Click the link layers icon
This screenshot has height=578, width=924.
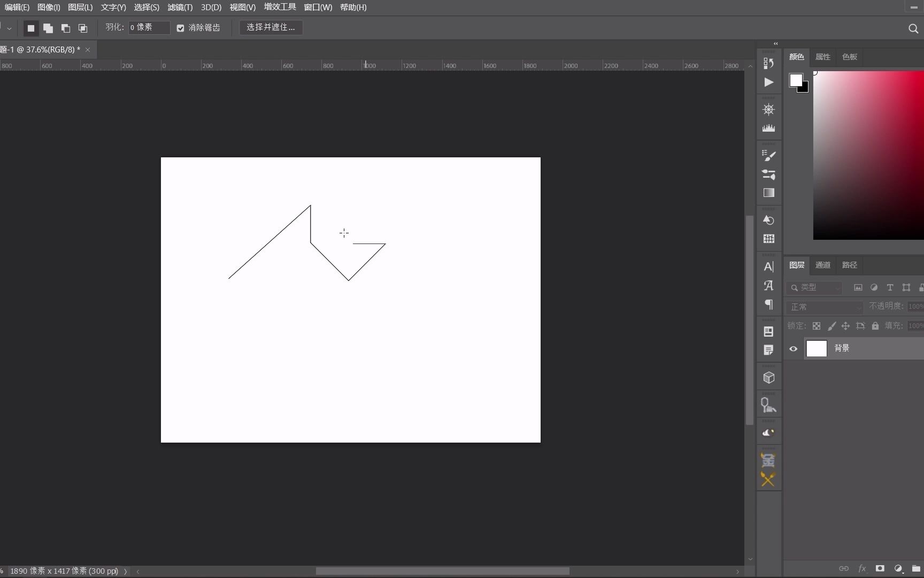tap(844, 568)
